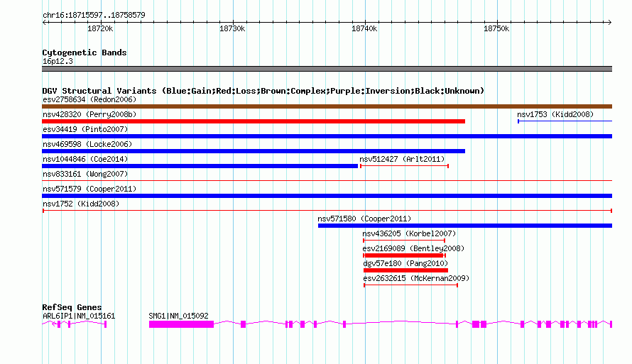Viewport: 632px width, 364px height.
Task: Click the nsv436205 (Korbel2007) label
Action: click(409, 233)
